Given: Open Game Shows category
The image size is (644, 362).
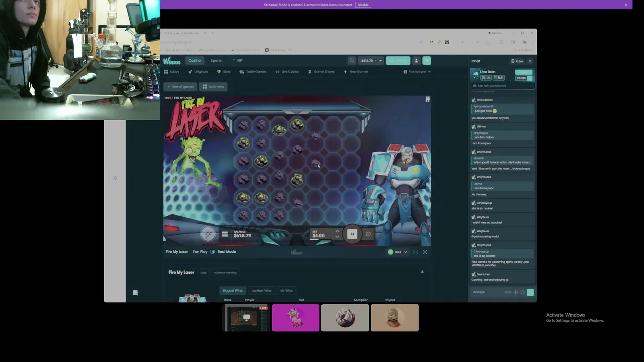Looking at the screenshot, I should (x=321, y=72).
